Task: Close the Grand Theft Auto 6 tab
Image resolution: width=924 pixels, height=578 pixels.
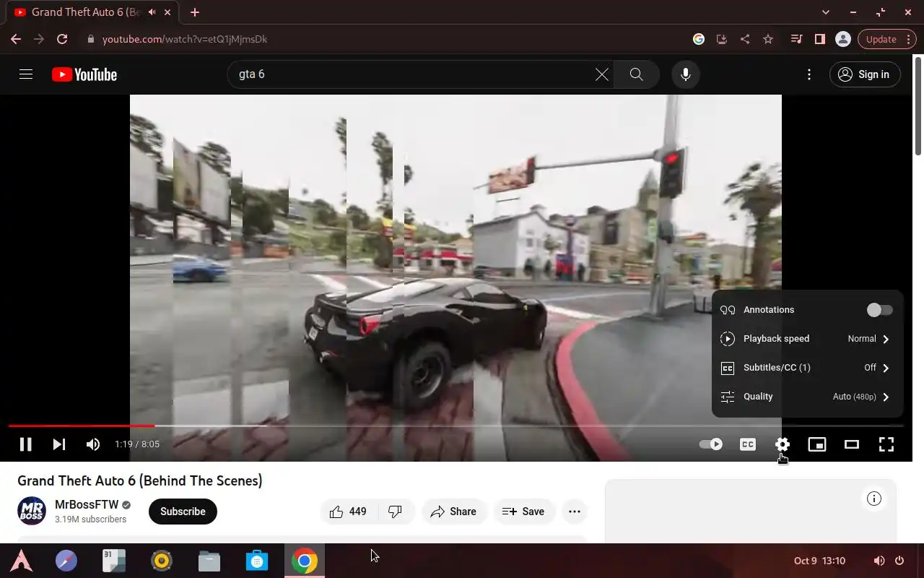Action: click(x=168, y=12)
